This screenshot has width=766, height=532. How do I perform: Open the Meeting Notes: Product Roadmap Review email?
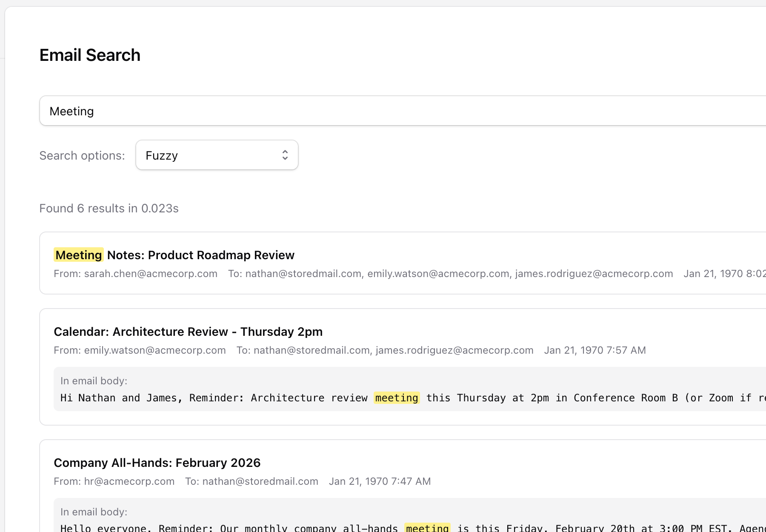(x=200, y=255)
